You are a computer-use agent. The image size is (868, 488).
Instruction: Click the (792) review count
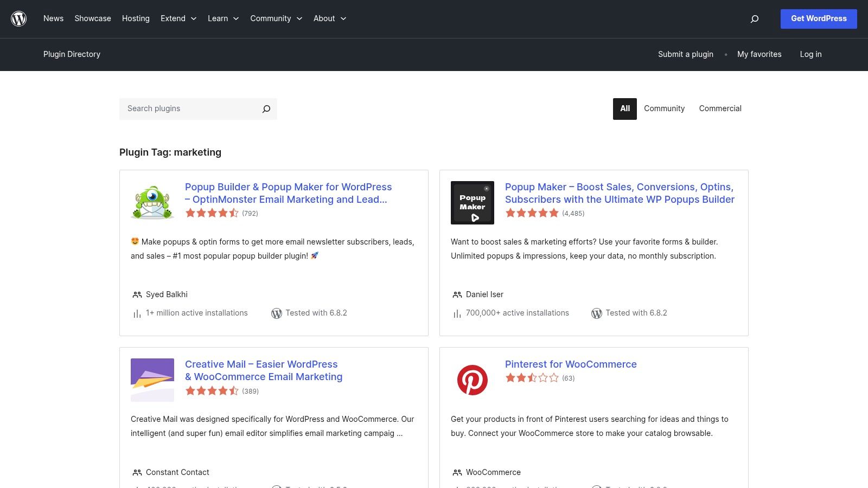[x=250, y=214]
